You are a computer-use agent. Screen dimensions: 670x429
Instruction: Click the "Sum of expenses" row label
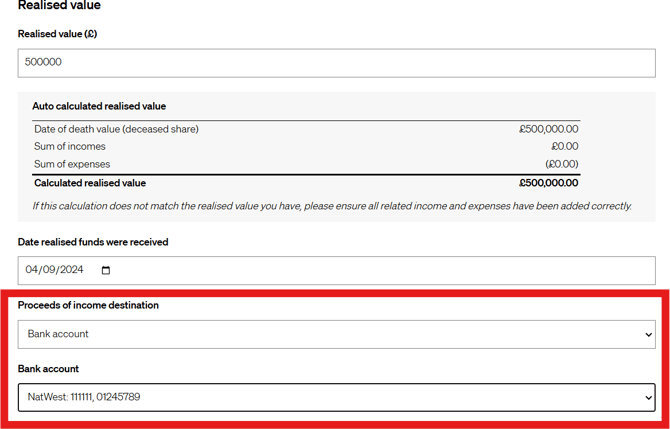pos(72,164)
